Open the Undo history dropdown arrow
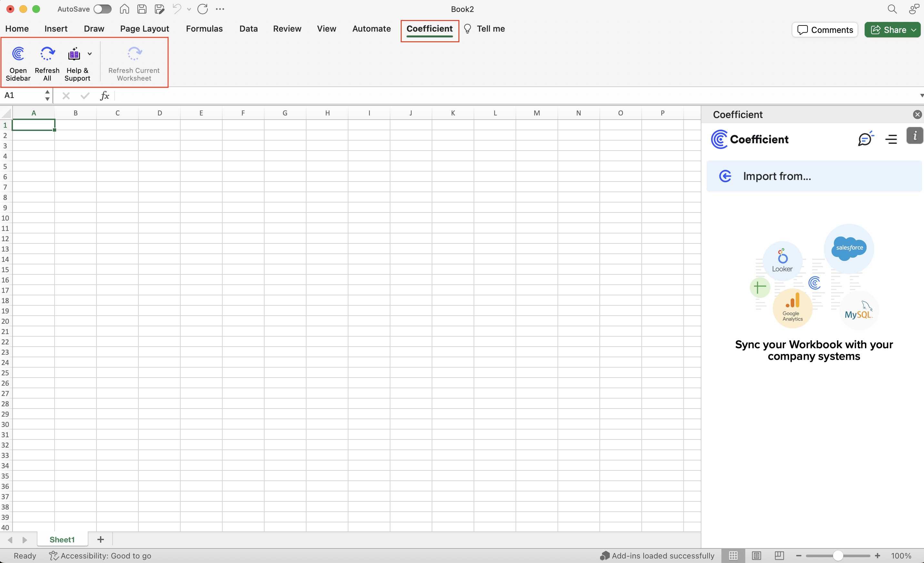Screen dimensions: 924x563 pyautogui.click(x=189, y=9)
